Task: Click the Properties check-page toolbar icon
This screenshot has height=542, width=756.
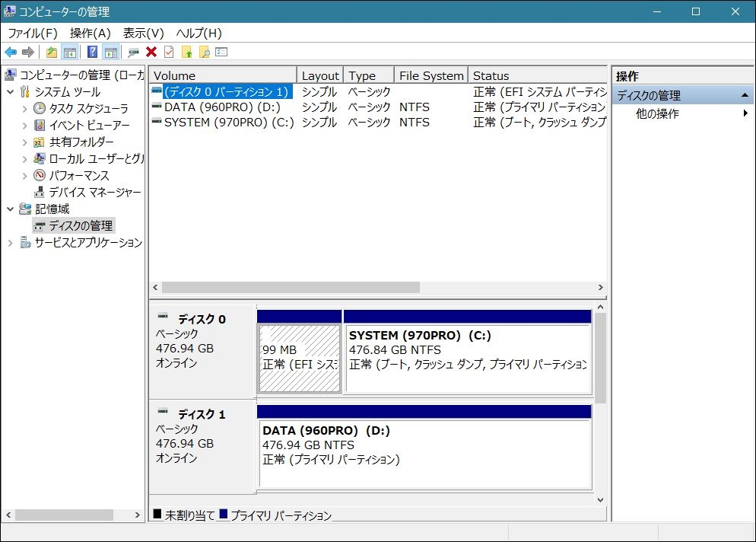Action: point(169,52)
